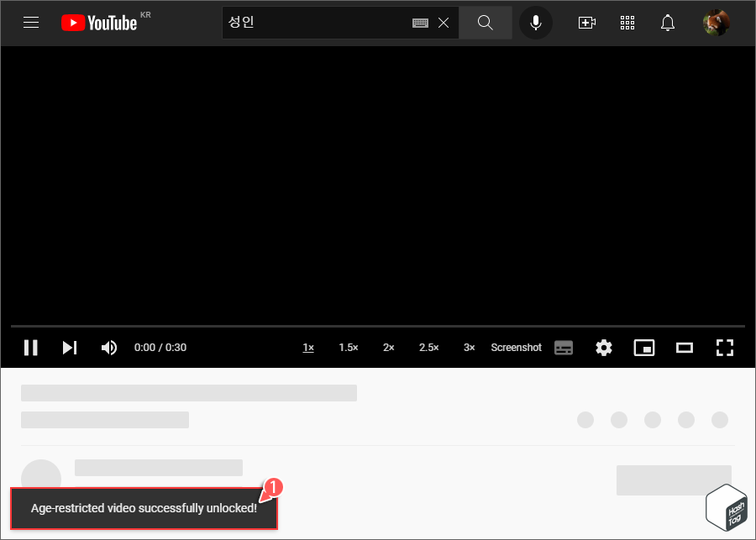Switch playback to 3x speed
The image size is (756, 540).
[x=468, y=347]
